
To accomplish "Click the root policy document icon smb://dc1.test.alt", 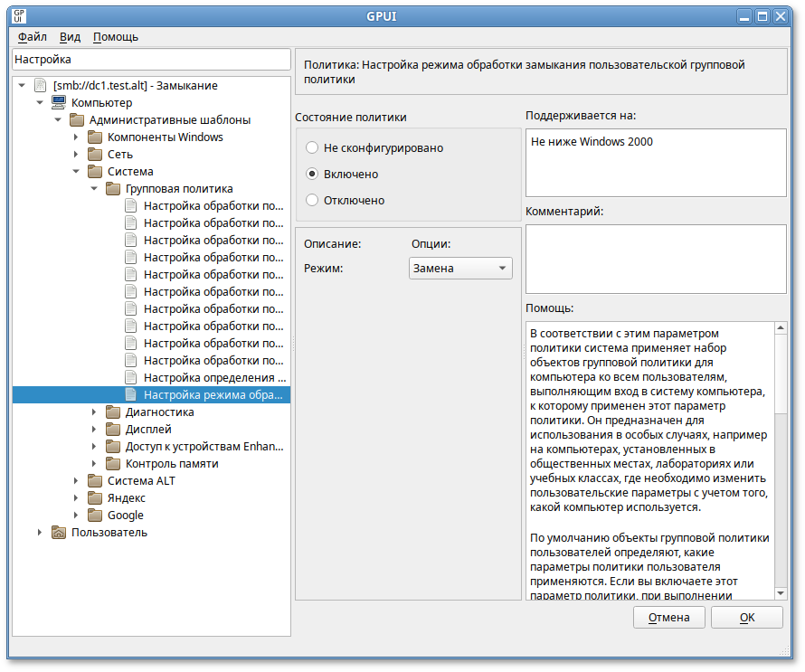I will 40,86.
